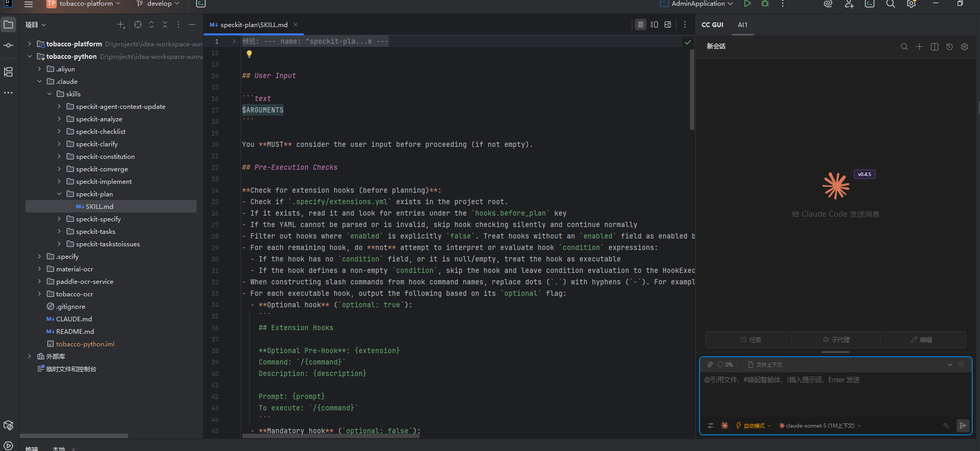This screenshot has height=451, width=980.
Task: Show intention lightbulb in editor
Action: tap(249, 54)
